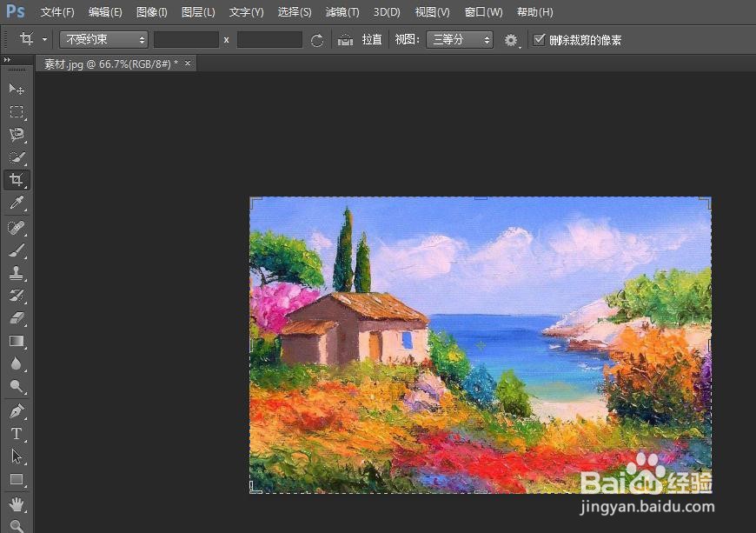The height and width of the screenshot is (533, 756).
Task: Select the Rectangle shape tool
Action: [x=17, y=479]
